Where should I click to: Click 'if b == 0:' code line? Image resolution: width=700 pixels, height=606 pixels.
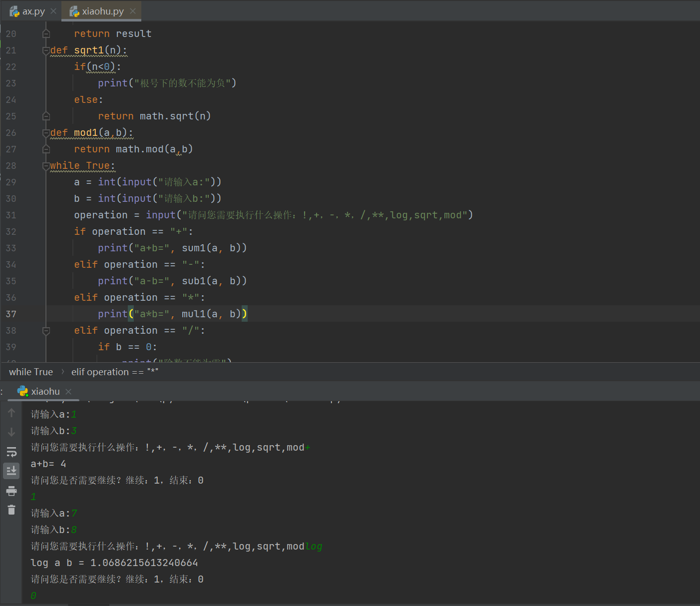click(x=127, y=347)
